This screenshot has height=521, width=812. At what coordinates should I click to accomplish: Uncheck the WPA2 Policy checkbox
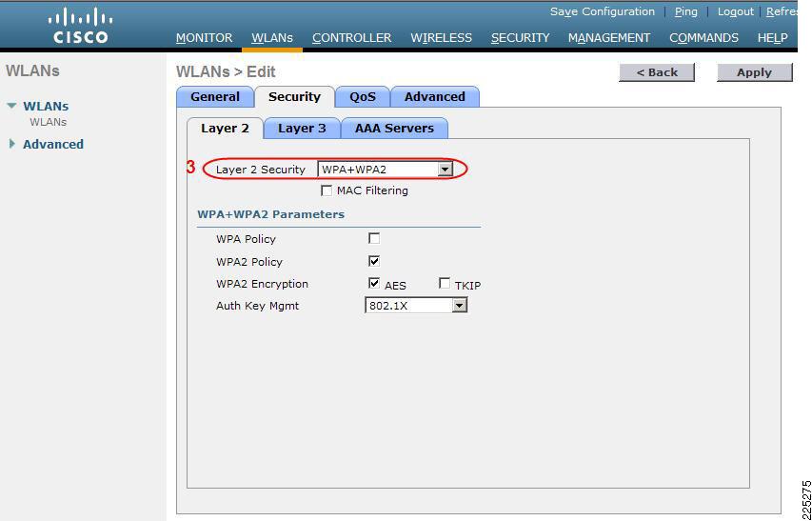click(374, 261)
